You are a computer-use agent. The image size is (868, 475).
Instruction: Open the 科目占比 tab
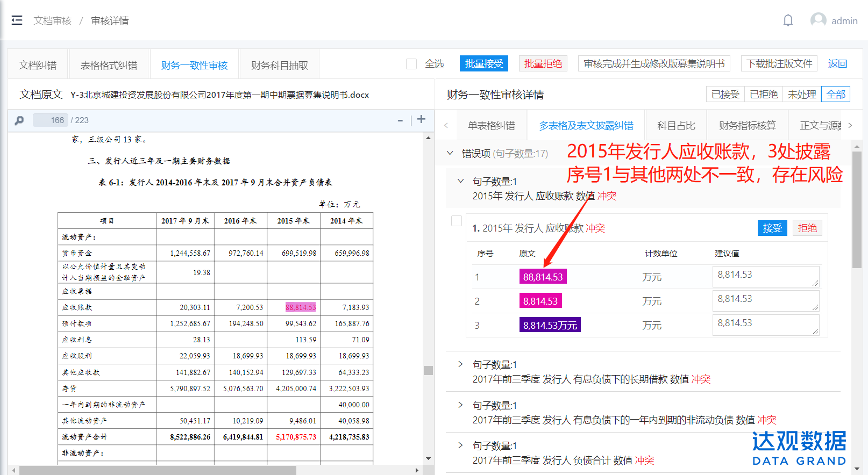(x=676, y=125)
